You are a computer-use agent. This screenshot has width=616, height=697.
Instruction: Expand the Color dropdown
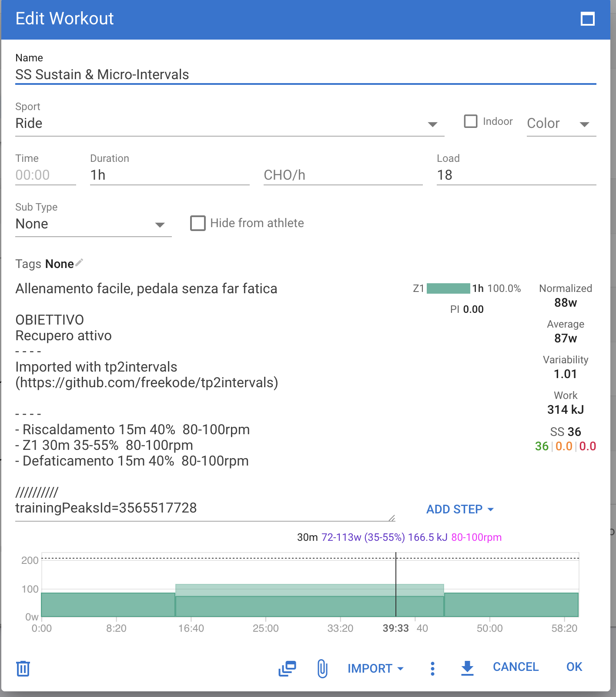pyautogui.click(x=561, y=124)
